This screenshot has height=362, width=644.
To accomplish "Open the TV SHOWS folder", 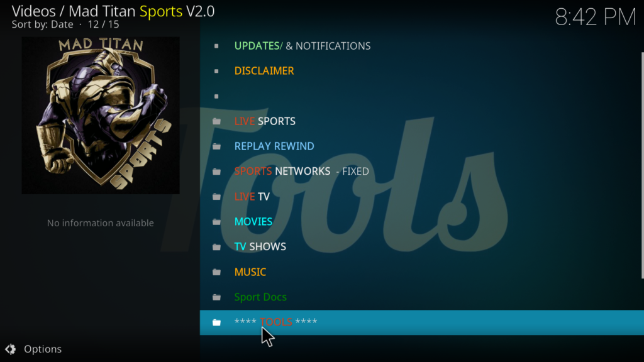I will click(421, 246).
